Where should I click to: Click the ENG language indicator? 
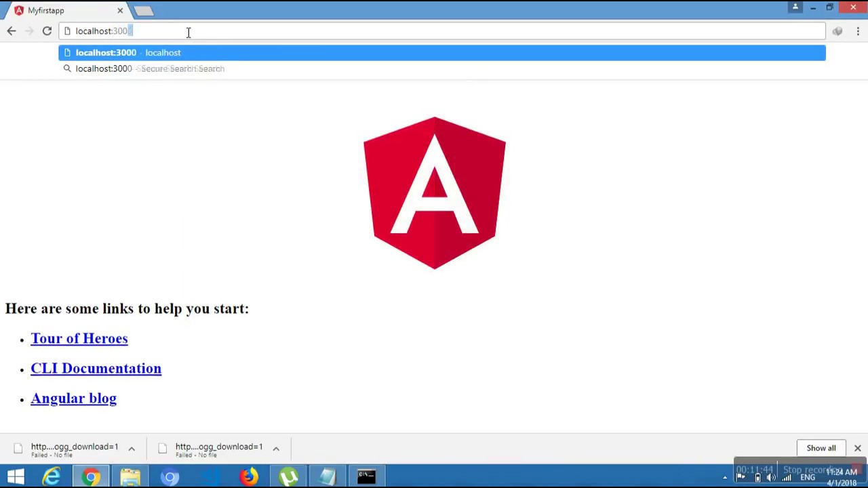(808, 478)
